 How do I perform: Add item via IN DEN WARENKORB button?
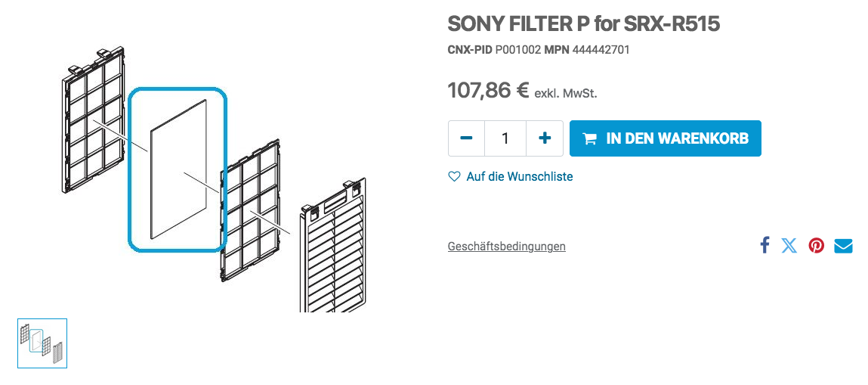pyautogui.click(x=666, y=138)
